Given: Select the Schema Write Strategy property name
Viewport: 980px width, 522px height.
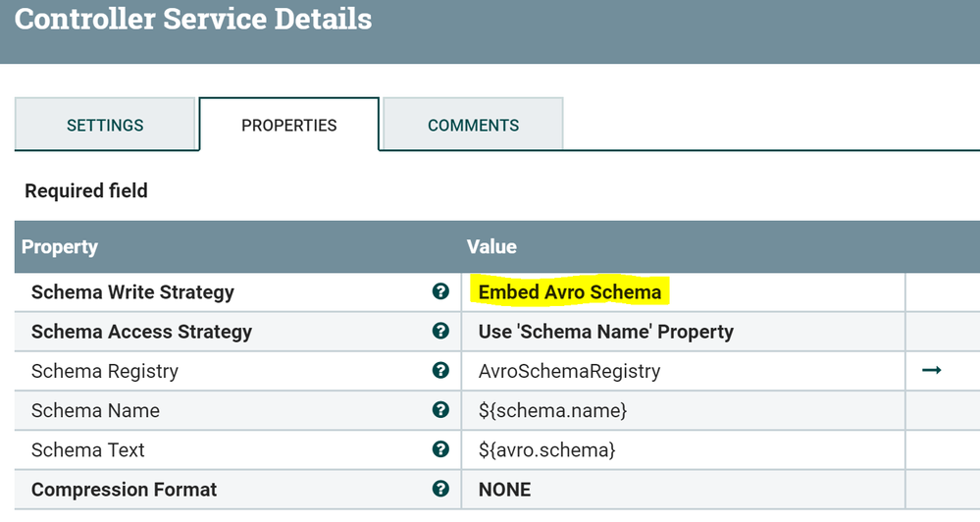Looking at the screenshot, I should point(132,292).
